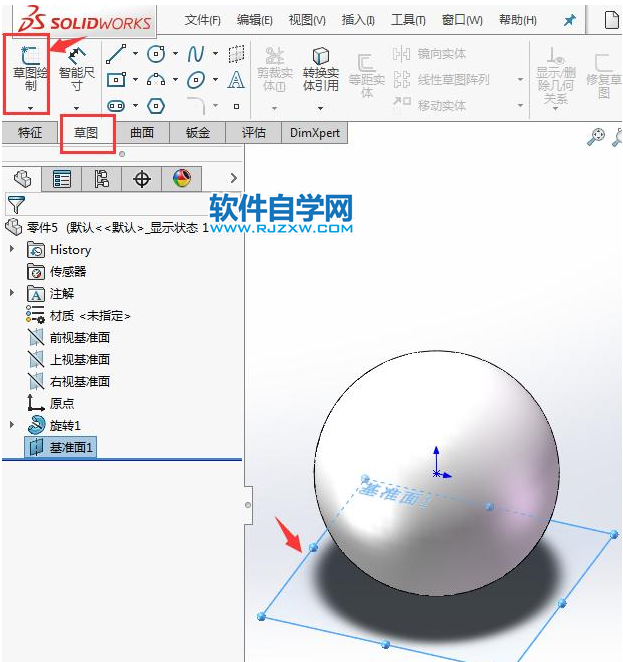Screen dimensions: 623x662
Task: Click the Zoom to Fit magnifier icon
Action: (596, 137)
